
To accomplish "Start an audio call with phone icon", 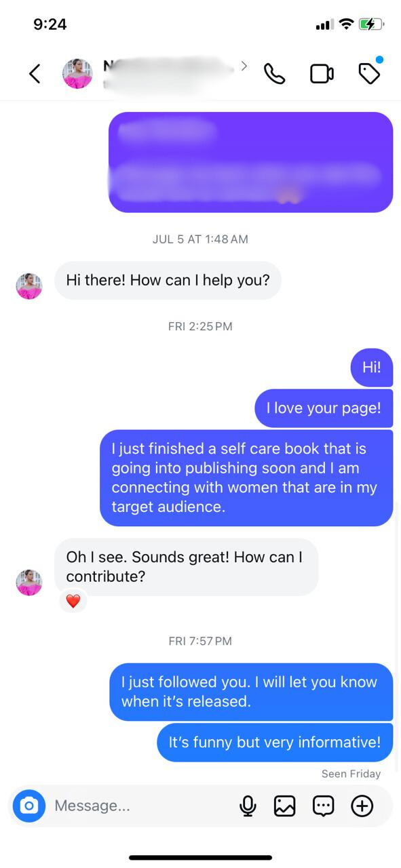I will point(274,73).
